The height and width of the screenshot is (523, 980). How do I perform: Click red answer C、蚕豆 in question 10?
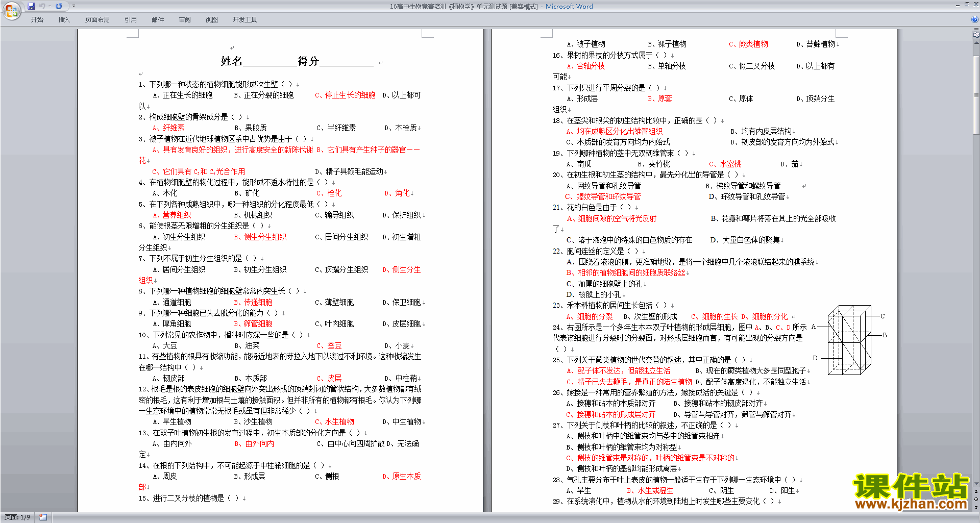pyautogui.click(x=329, y=346)
